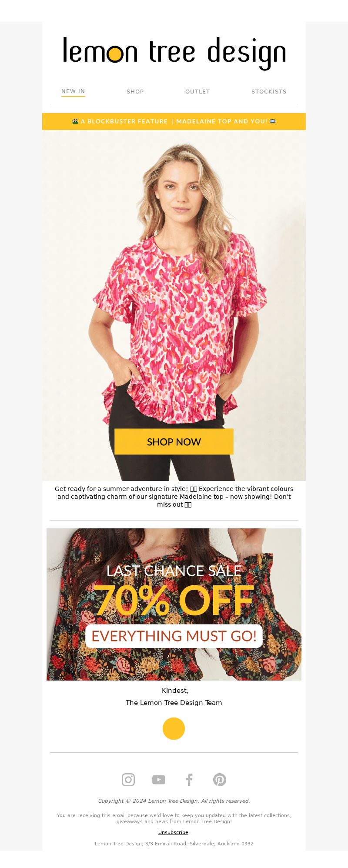This screenshot has height=868, width=348.
Task: Open the YouTube icon in footer
Action: (x=159, y=780)
